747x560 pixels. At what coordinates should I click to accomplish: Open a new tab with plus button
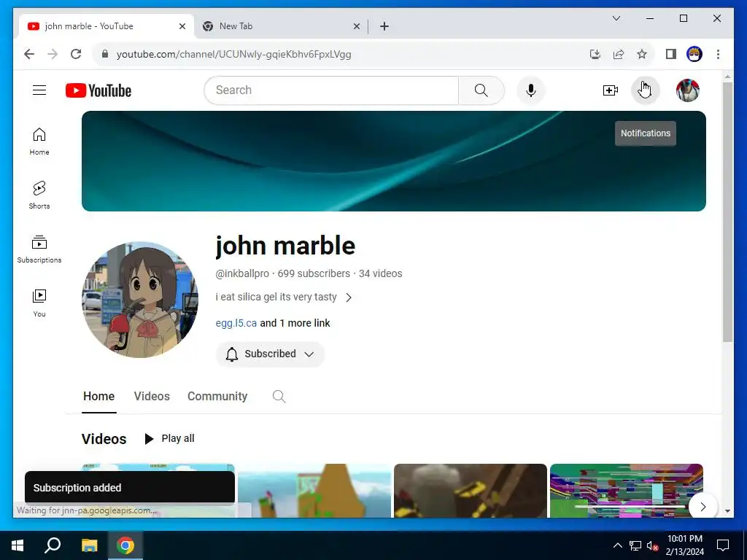[x=384, y=26]
